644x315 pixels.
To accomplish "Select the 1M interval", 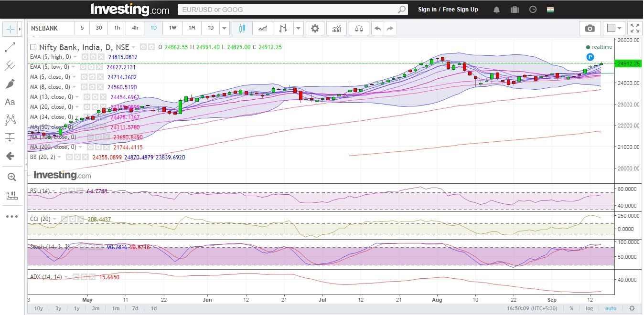I will 192,28.
